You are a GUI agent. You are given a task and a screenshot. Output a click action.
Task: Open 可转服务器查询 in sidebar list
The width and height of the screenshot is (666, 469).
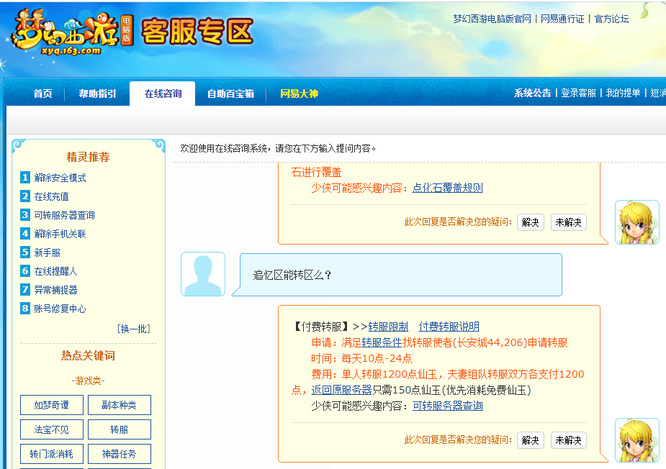[65, 215]
